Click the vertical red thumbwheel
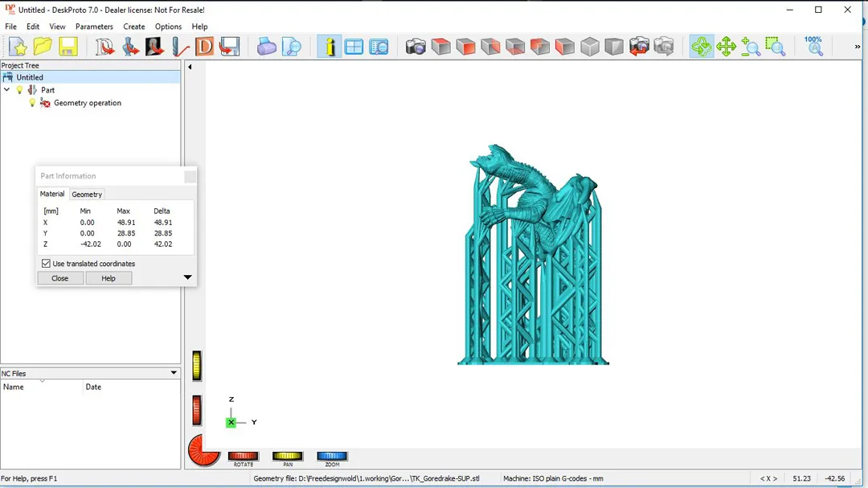Screen dimensions: 868x488 (x=197, y=411)
